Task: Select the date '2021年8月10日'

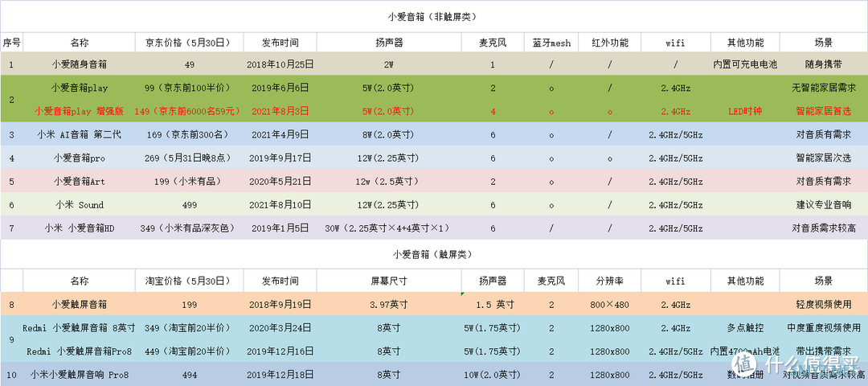Action: click(280, 205)
